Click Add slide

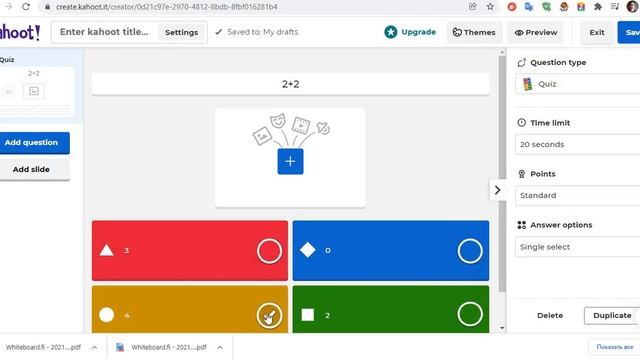(x=34, y=169)
